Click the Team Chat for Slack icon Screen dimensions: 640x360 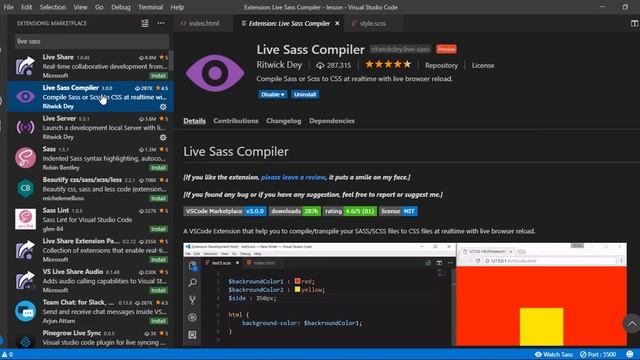(x=25, y=311)
